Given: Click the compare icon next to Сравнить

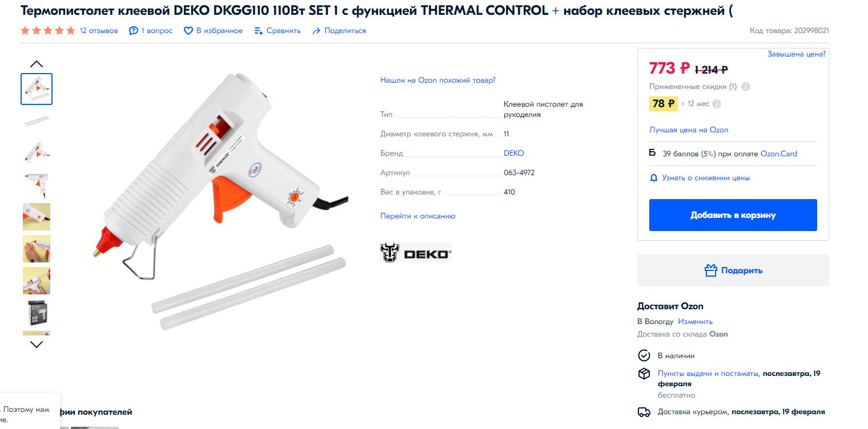Looking at the screenshot, I should click(259, 31).
